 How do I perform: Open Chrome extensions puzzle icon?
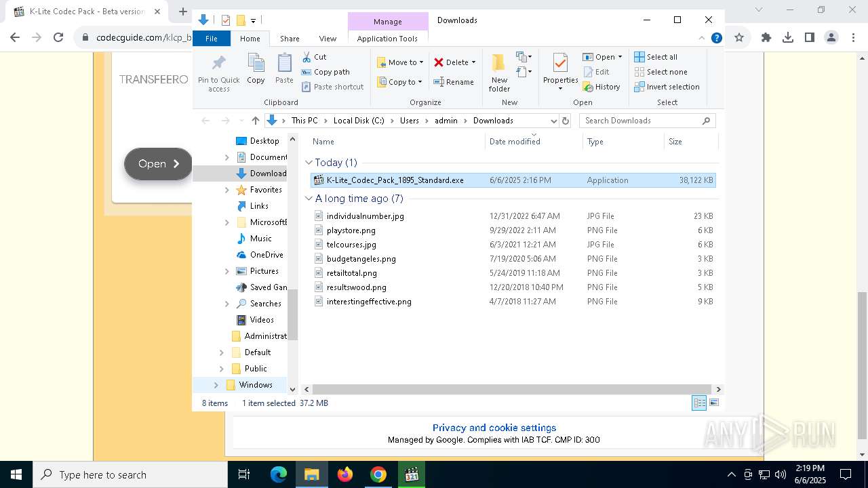coord(766,38)
